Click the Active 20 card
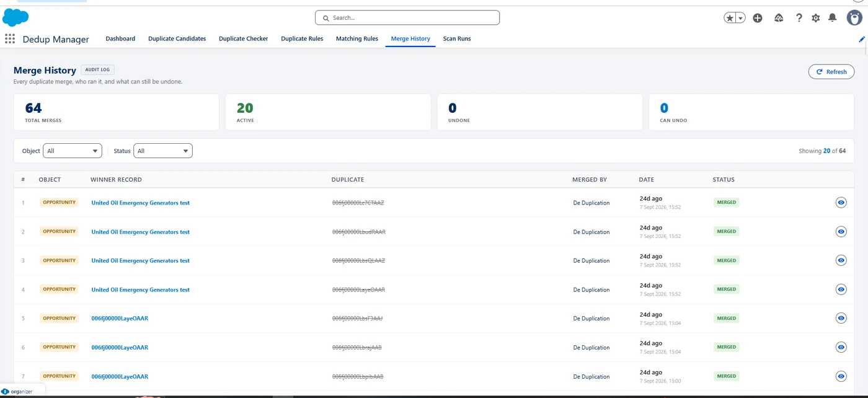Screen dimensions: 868x398 [328, 112]
